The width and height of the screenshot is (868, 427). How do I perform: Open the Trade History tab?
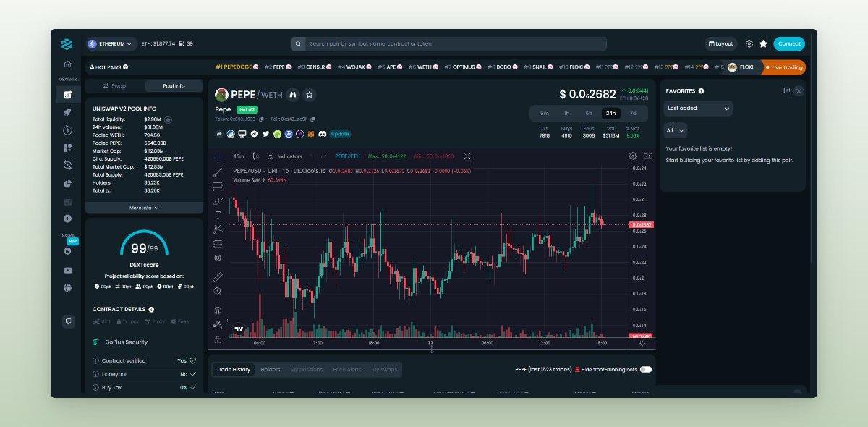(233, 369)
